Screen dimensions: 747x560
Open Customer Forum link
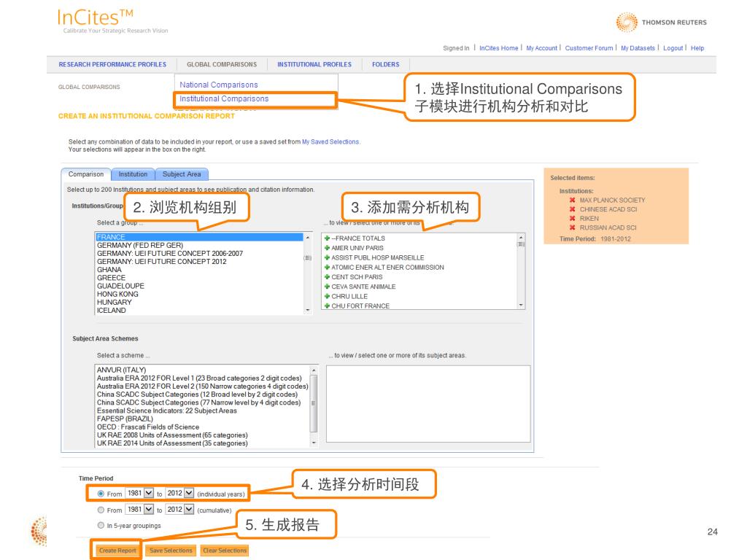click(589, 48)
